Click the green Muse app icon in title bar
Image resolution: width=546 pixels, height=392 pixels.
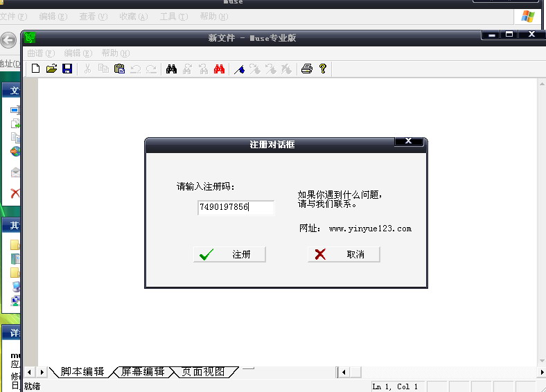point(30,37)
